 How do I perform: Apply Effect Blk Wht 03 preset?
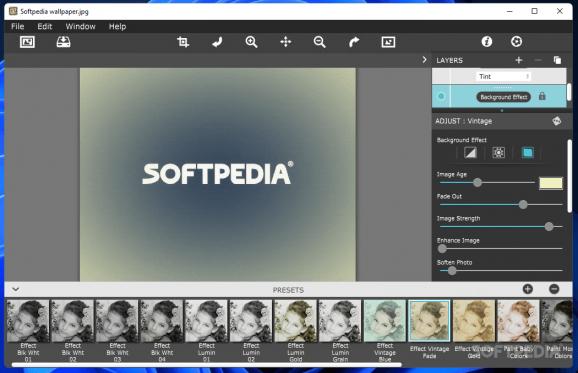(x=117, y=321)
